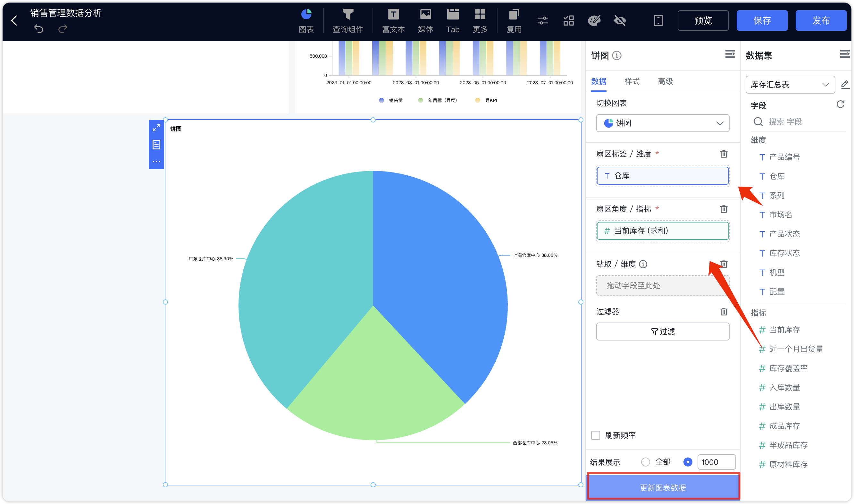Viewport: 854px width, 504px height.
Task: Open the pie chart document icon
Action: [x=156, y=145]
